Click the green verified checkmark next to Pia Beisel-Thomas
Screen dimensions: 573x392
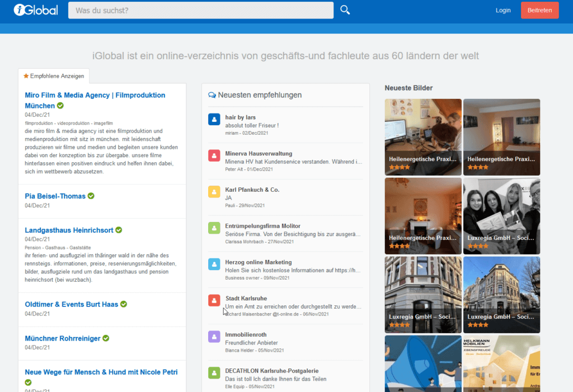click(x=91, y=196)
